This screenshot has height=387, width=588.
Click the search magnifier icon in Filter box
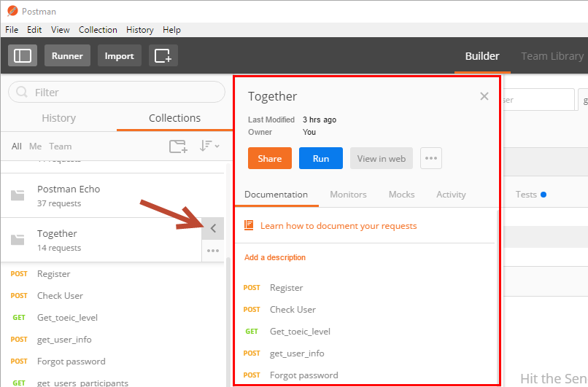(x=22, y=92)
